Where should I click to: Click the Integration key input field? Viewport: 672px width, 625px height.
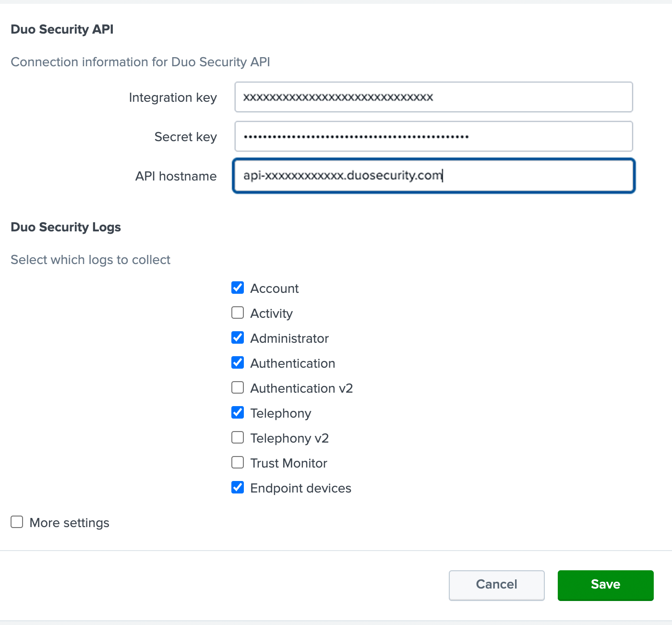click(x=432, y=97)
